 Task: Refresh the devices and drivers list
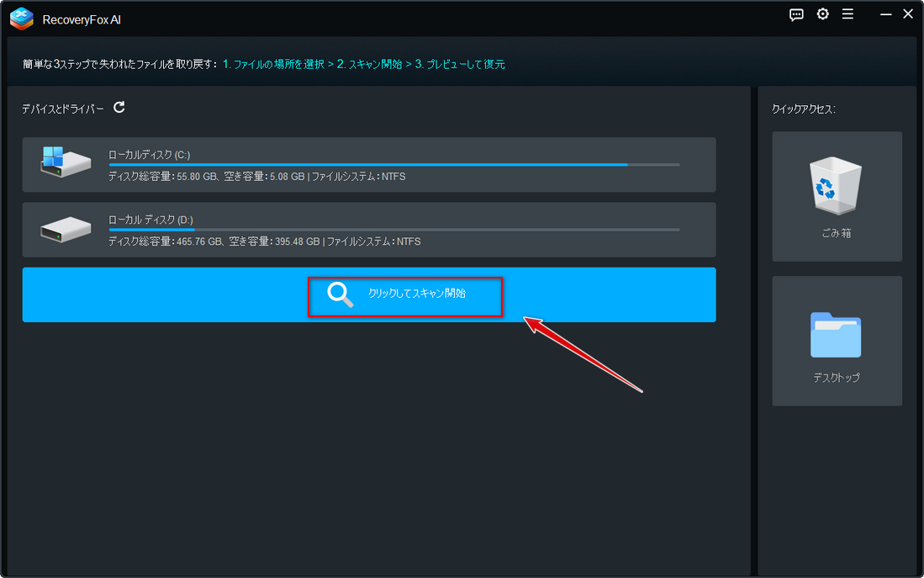point(119,107)
